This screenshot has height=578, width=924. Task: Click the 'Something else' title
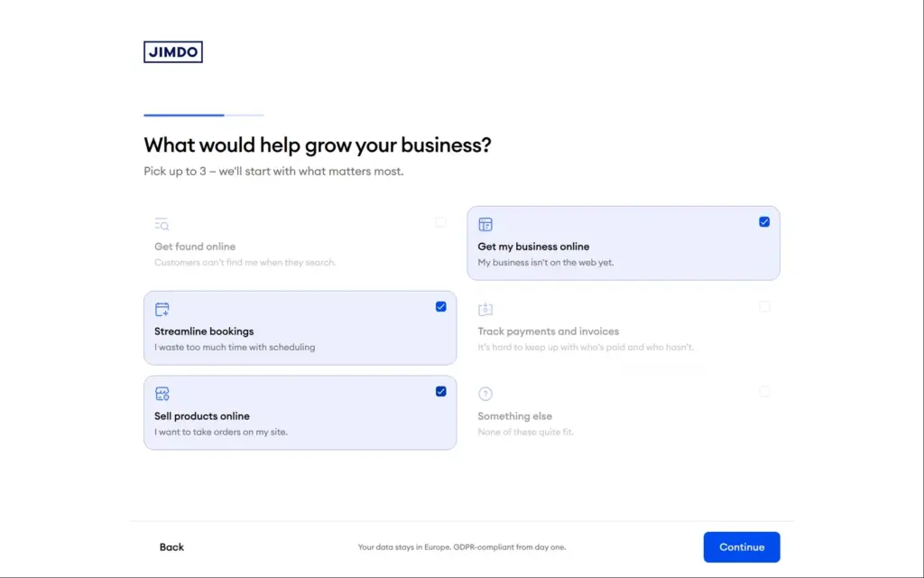tap(515, 416)
